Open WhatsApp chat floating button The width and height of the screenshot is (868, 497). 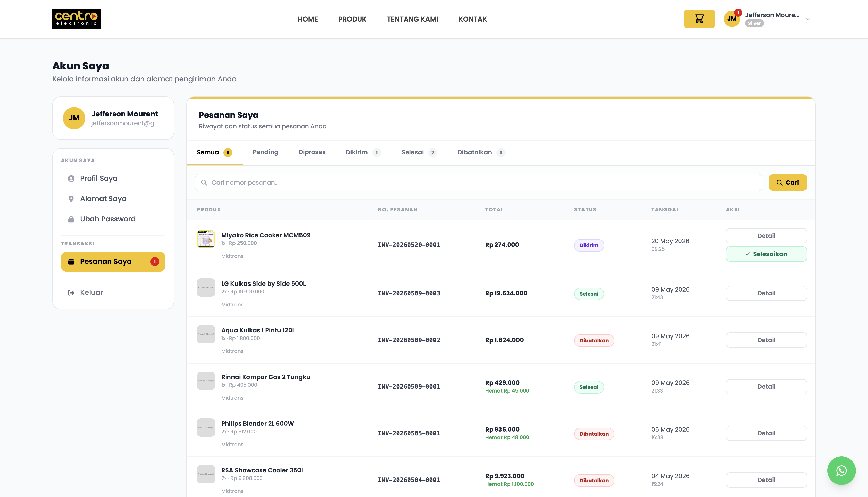(841, 470)
